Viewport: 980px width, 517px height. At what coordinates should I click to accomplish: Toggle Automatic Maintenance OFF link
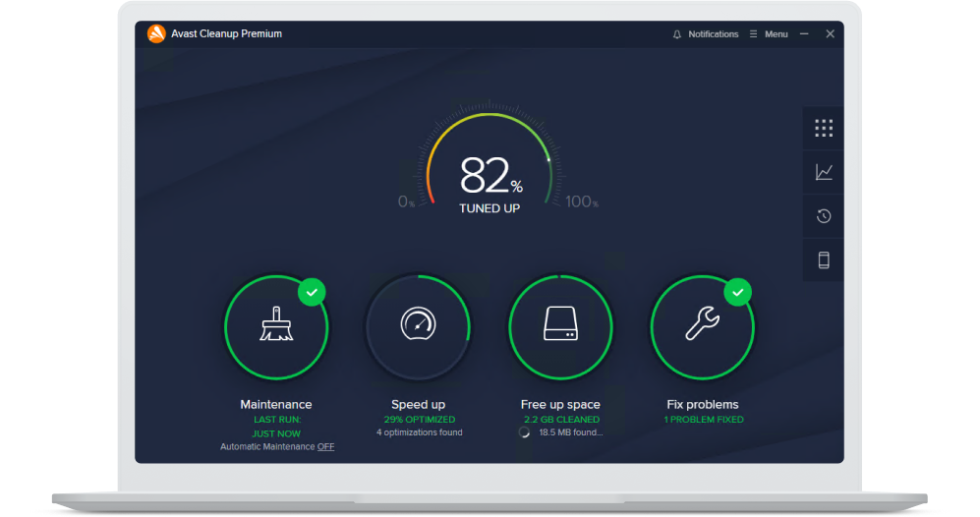point(325,447)
